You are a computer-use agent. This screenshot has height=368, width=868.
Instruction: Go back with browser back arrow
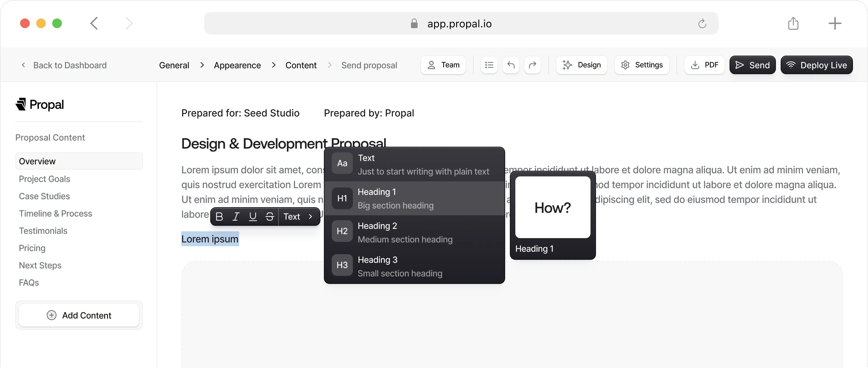94,24
